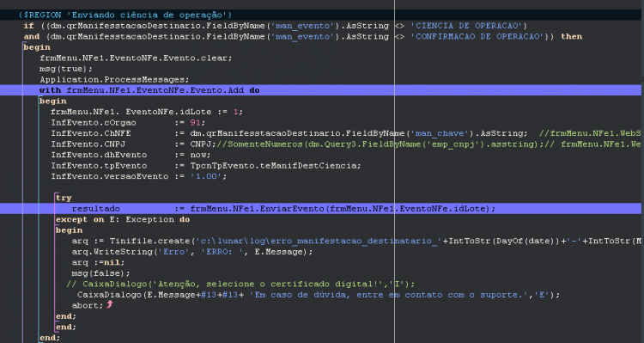The image size is (644, 343).
Task: Click TpcnTpEvento.teManifDestCiencia value
Action: click(x=275, y=165)
